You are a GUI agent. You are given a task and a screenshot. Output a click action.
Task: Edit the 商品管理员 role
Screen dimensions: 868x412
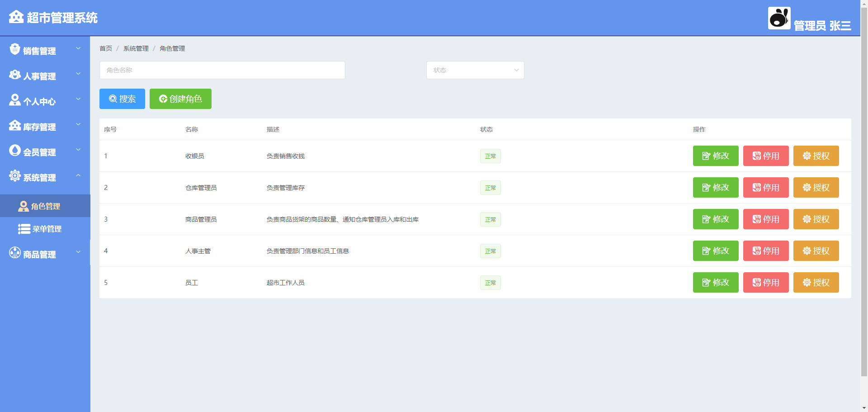click(x=716, y=219)
